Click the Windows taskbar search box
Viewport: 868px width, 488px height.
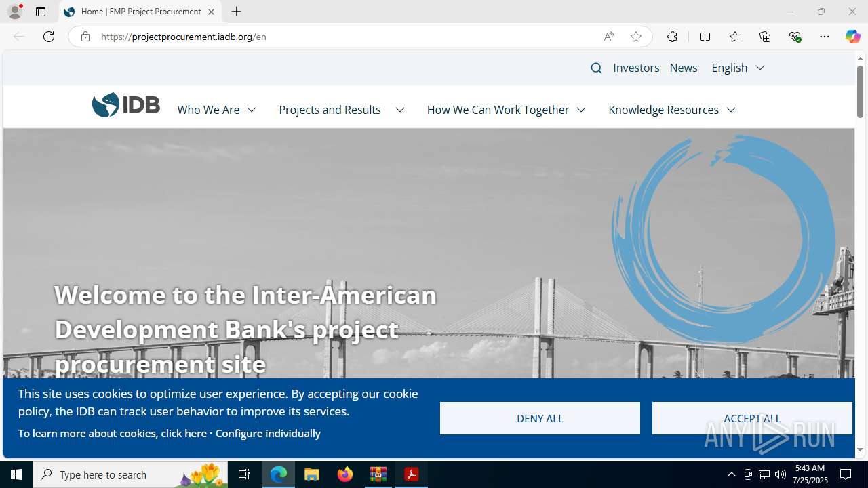pos(131,474)
